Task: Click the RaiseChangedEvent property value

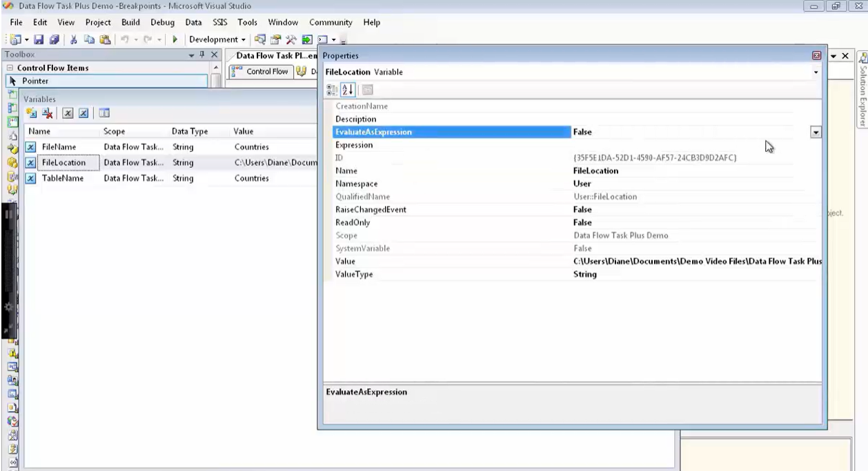Action: click(582, 209)
